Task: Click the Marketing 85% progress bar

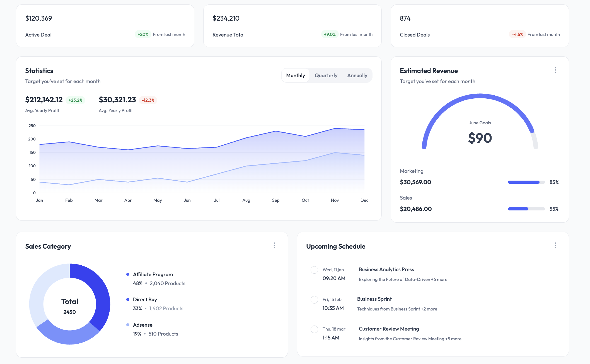Action: pyautogui.click(x=526, y=182)
